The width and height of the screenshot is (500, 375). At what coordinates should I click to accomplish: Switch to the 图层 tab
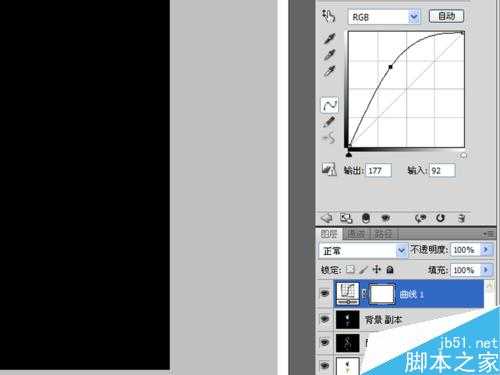point(329,234)
